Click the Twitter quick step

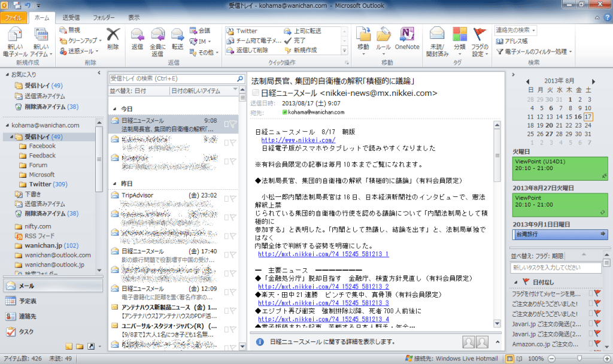tap(242, 31)
